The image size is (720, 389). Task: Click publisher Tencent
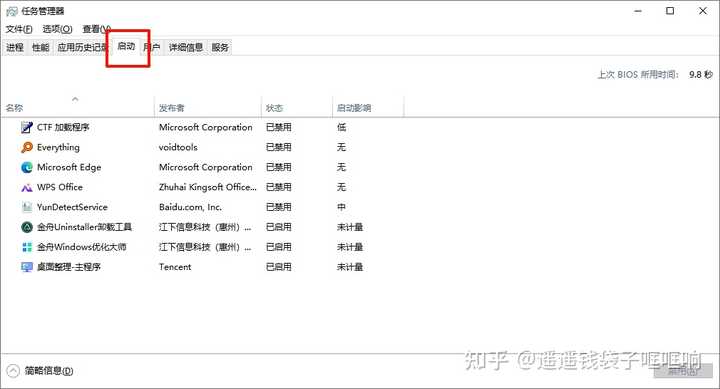coord(175,267)
